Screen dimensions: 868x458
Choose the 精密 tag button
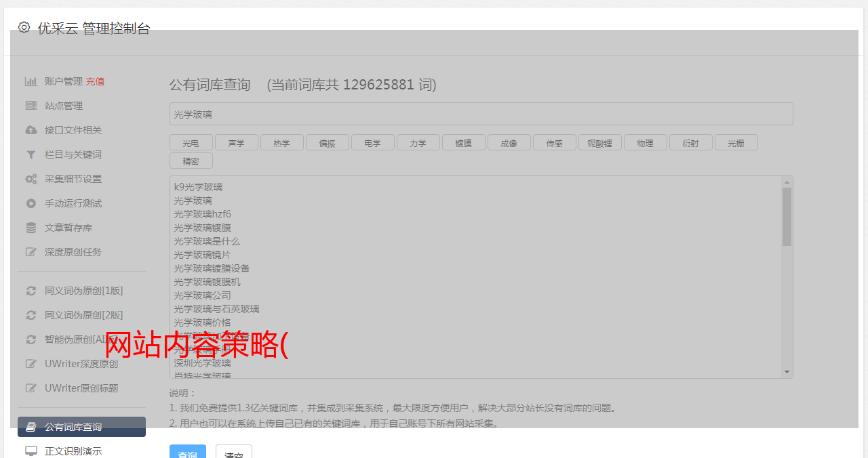(x=191, y=161)
